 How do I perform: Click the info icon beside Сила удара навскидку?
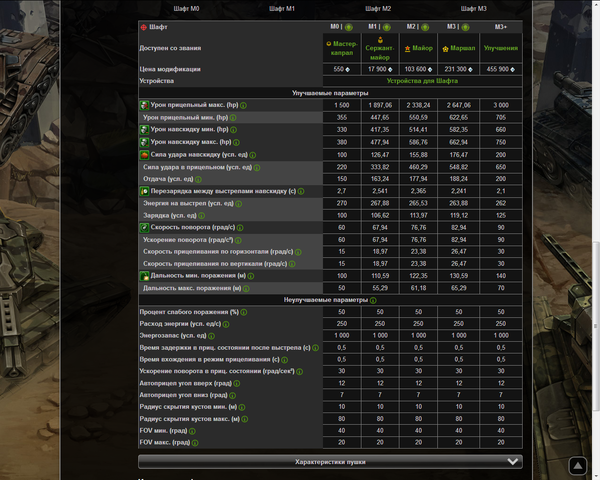point(253,155)
